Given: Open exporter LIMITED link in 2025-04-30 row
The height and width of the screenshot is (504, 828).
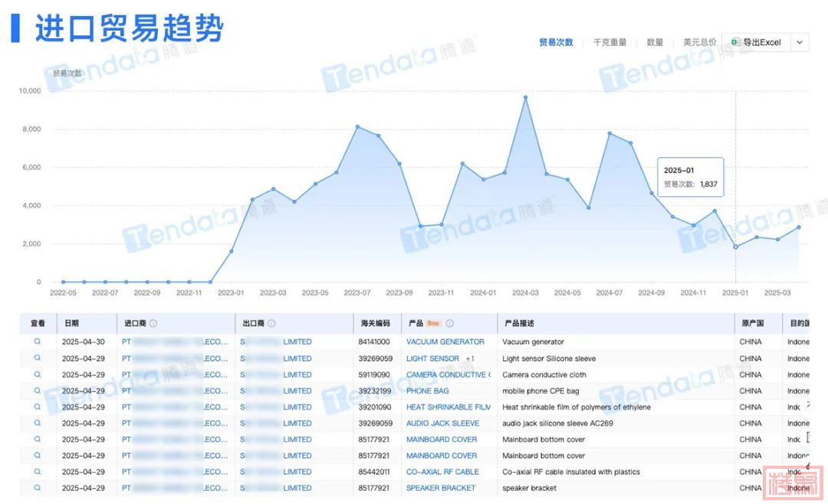Looking at the screenshot, I should 276,342.
